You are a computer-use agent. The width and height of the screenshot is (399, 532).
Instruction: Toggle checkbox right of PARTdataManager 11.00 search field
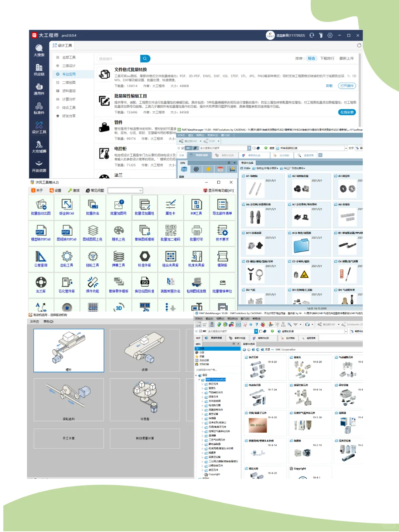pyautogui.click(x=254, y=148)
